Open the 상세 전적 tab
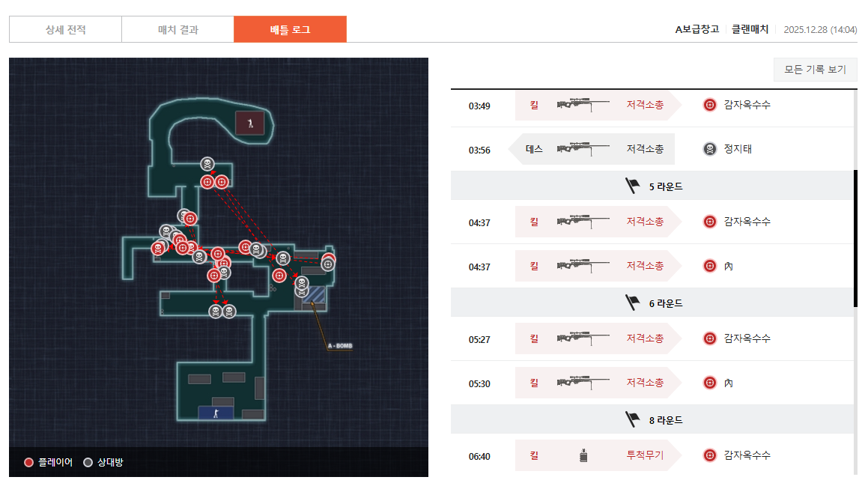The height and width of the screenshot is (486, 868). click(65, 30)
